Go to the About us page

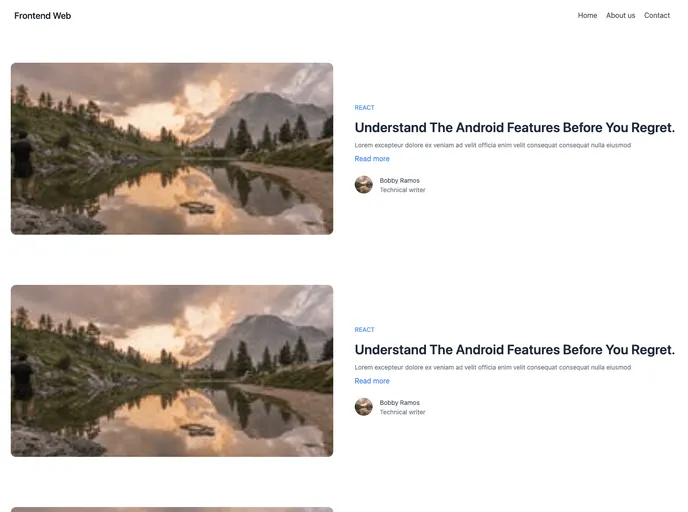click(x=620, y=16)
